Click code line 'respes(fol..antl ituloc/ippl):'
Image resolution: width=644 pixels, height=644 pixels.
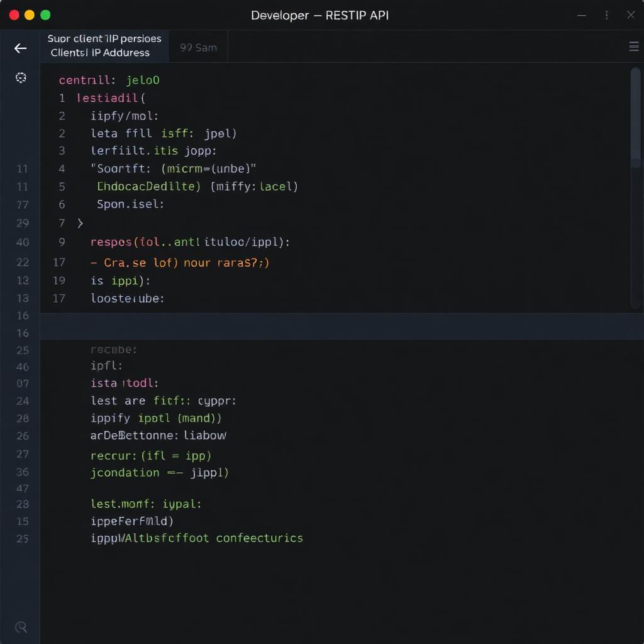(190, 242)
